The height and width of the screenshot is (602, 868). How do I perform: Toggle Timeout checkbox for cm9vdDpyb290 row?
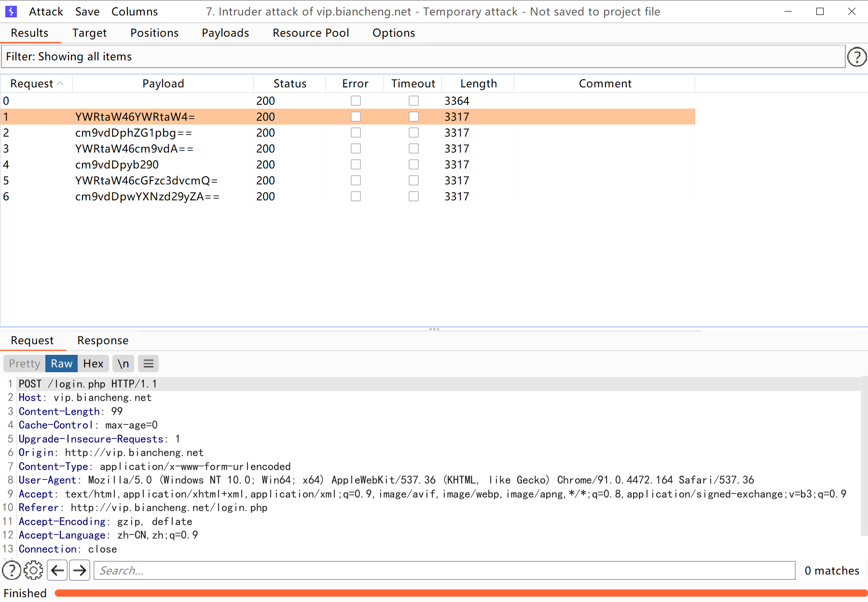[x=413, y=164]
